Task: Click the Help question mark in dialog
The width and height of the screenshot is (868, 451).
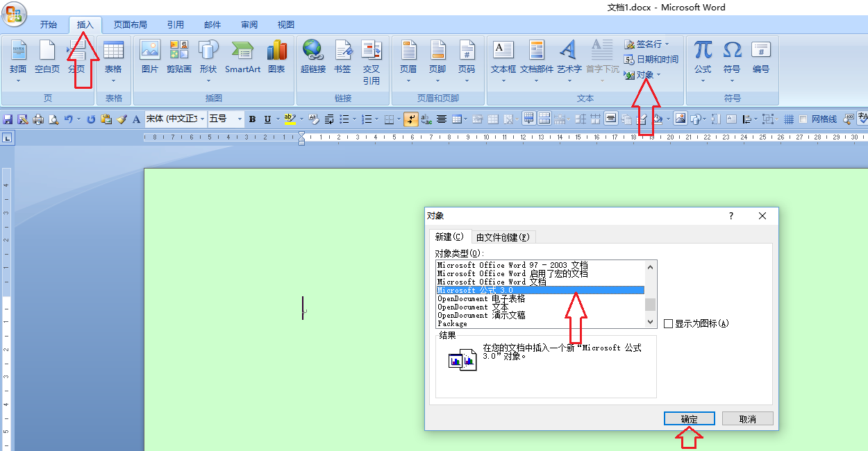Action: click(x=731, y=216)
